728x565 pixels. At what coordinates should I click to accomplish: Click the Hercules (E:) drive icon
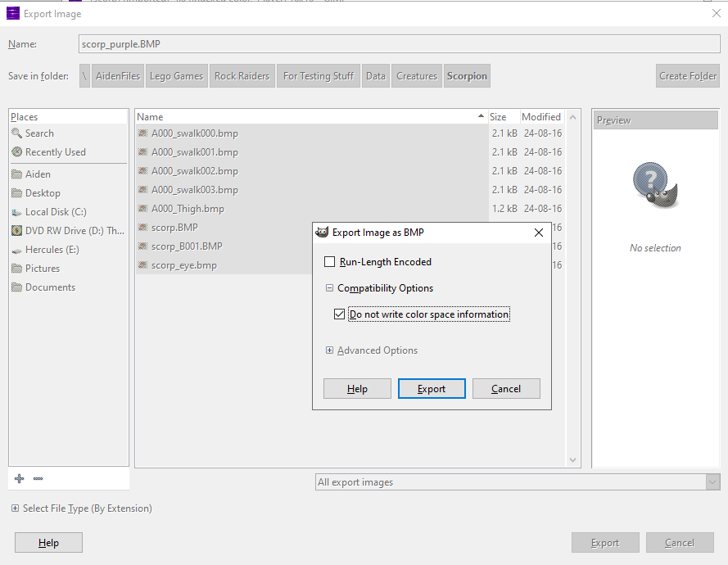16,251
